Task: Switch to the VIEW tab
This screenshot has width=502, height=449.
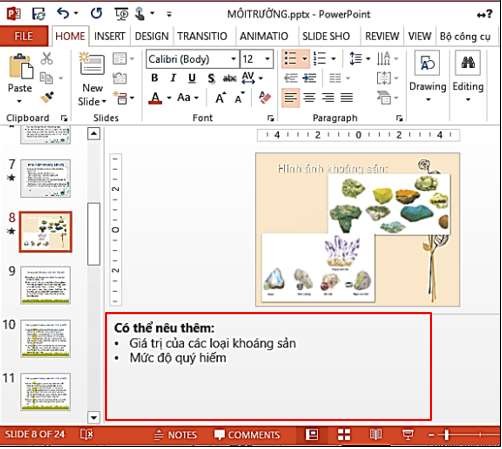Action: click(419, 36)
